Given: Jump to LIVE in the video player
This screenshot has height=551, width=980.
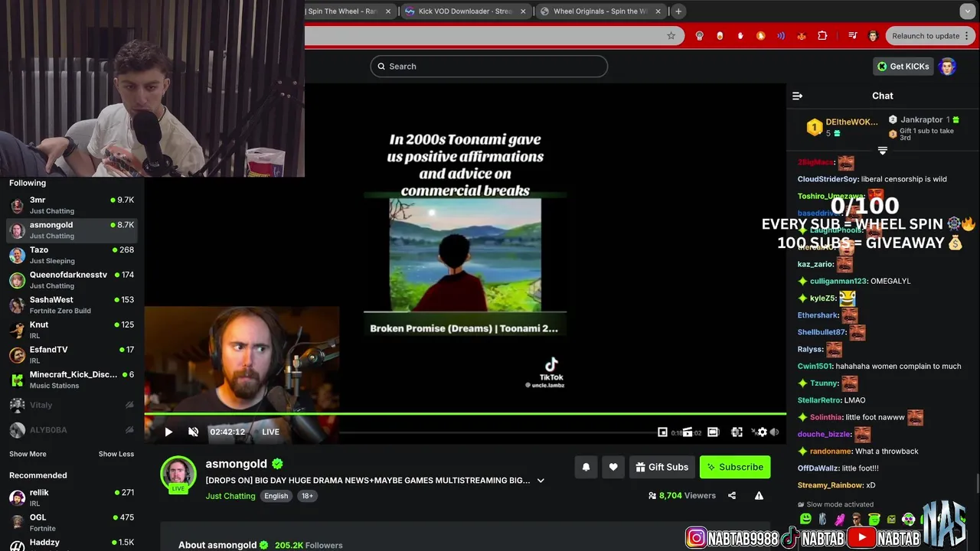Looking at the screenshot, I should coord(270,432).
